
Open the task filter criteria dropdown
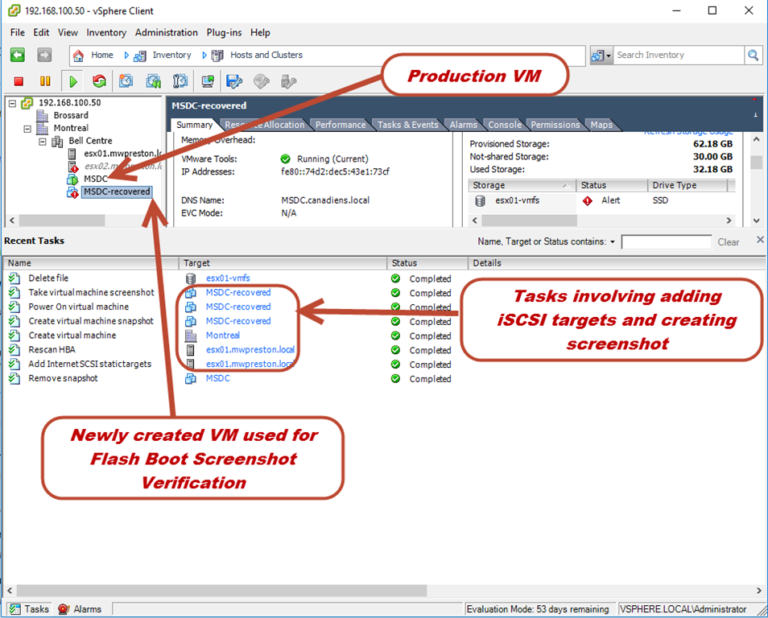612,242
